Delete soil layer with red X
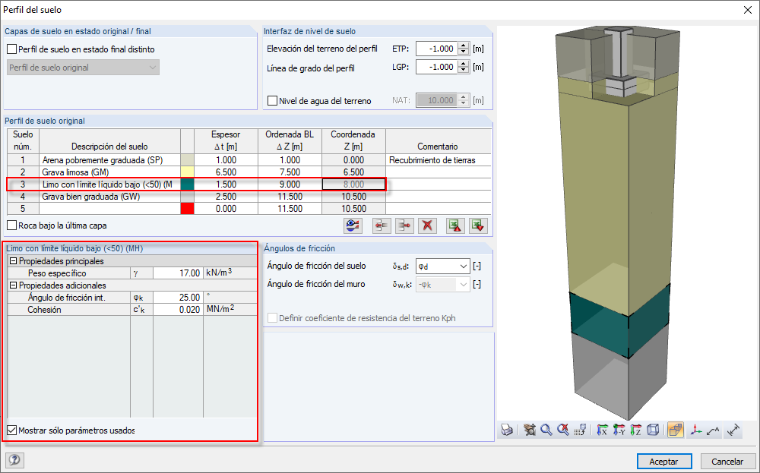Image resolution: width=760 pixels, height=473 pixels. 428,226
